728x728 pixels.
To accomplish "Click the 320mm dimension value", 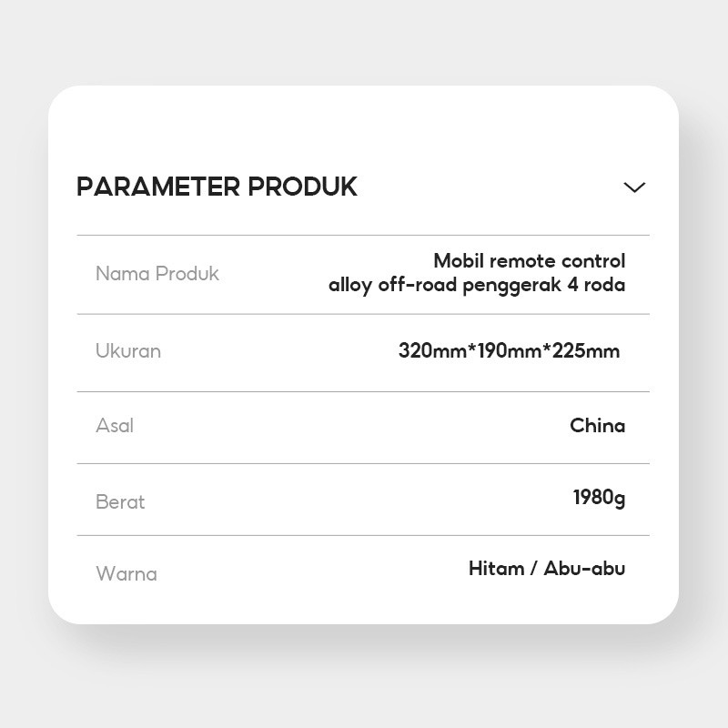I will (x=431, y=350).
